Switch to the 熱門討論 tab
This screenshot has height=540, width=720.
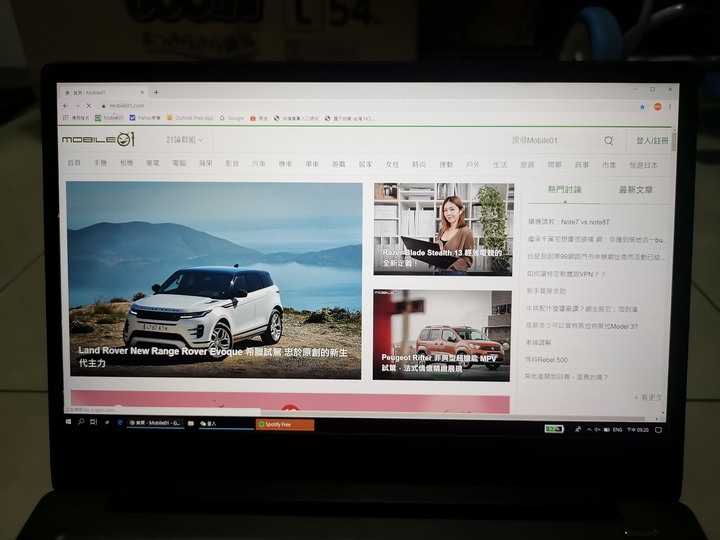[564, 189]
